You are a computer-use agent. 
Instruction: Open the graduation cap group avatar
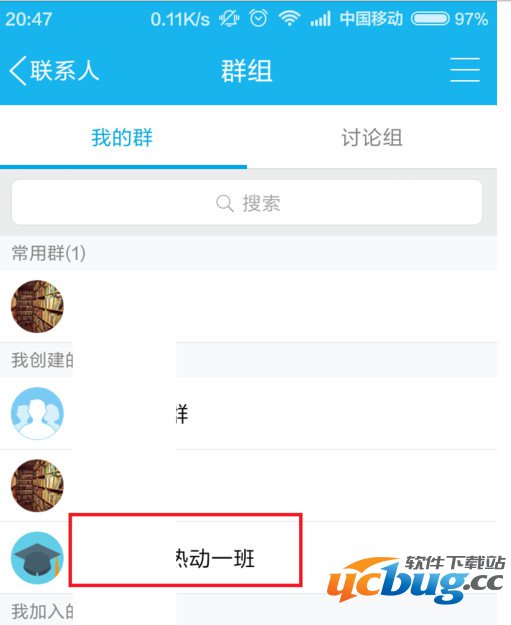tap(37, 558)
